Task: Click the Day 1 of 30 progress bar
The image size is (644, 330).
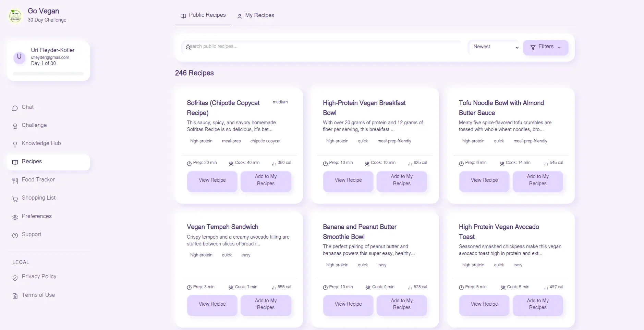Action: click(x=48, y=74)
